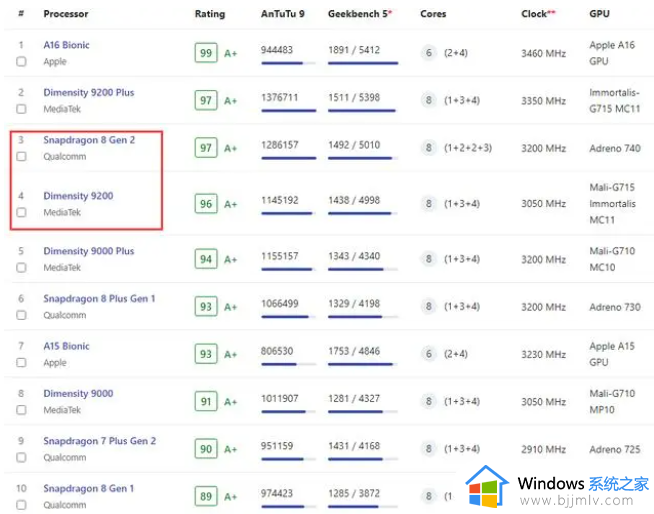Sort by the Processor column header
This screenshot has height=514, width=654.
point(66,14)
